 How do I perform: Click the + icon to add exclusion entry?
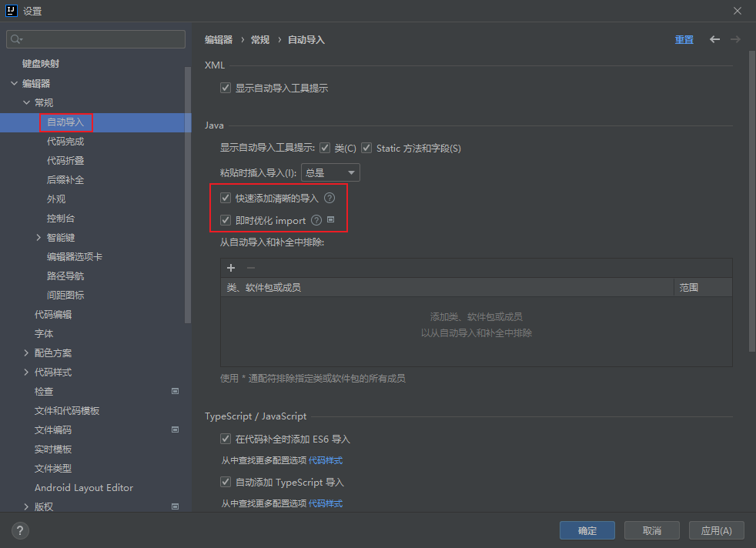[x=231, y=267]
